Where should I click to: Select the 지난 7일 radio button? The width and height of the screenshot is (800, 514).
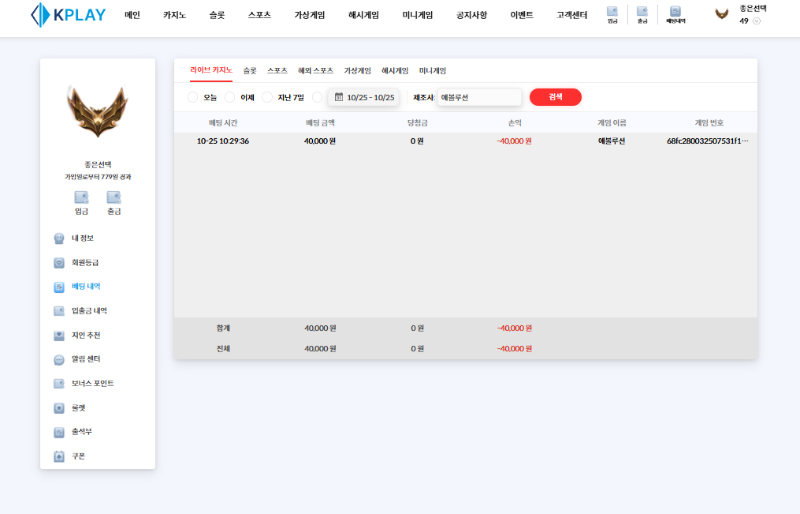(267, 97)
